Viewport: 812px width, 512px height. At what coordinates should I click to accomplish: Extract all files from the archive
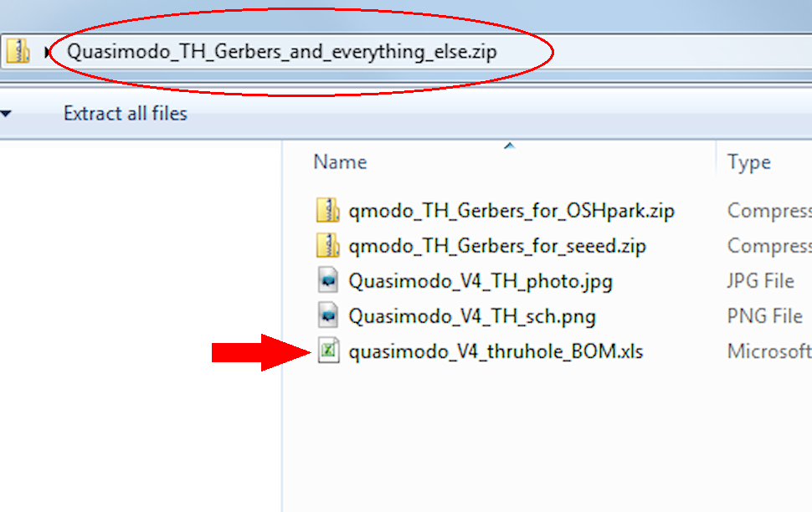125,114
